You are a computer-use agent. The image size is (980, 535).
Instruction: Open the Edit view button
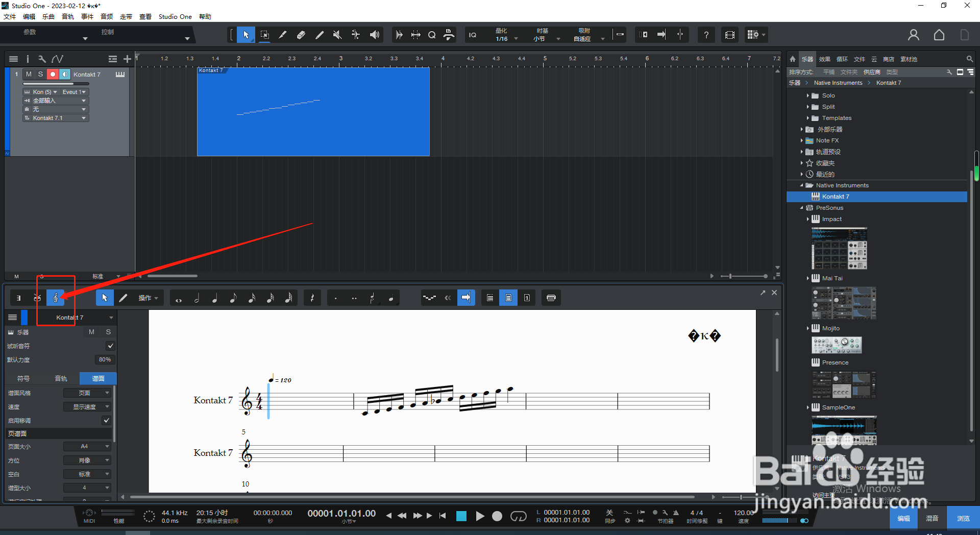pos(903,518)
